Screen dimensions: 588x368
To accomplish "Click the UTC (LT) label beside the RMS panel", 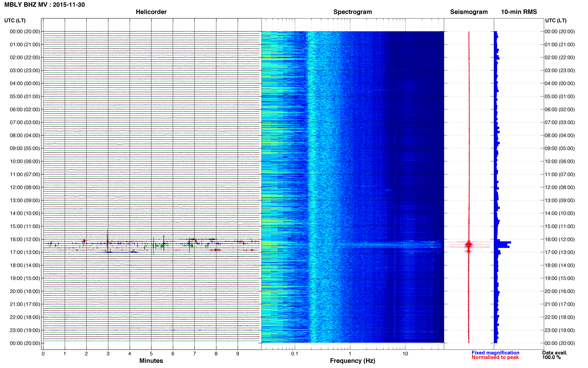I will (x=556, y=20).
